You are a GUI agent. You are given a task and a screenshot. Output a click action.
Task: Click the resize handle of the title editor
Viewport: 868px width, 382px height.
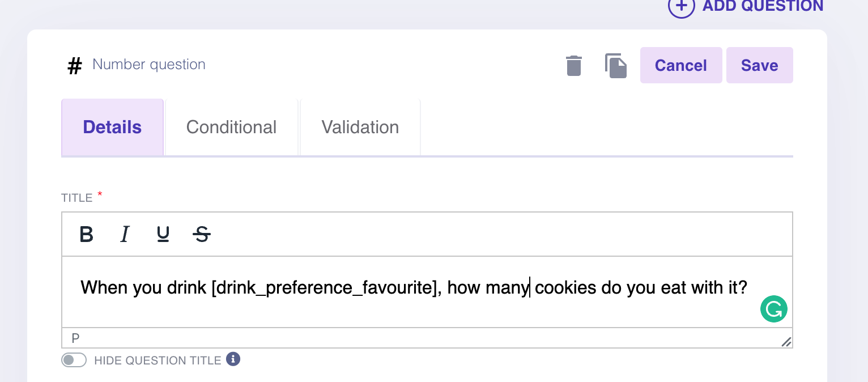click(x=786, y=341)
